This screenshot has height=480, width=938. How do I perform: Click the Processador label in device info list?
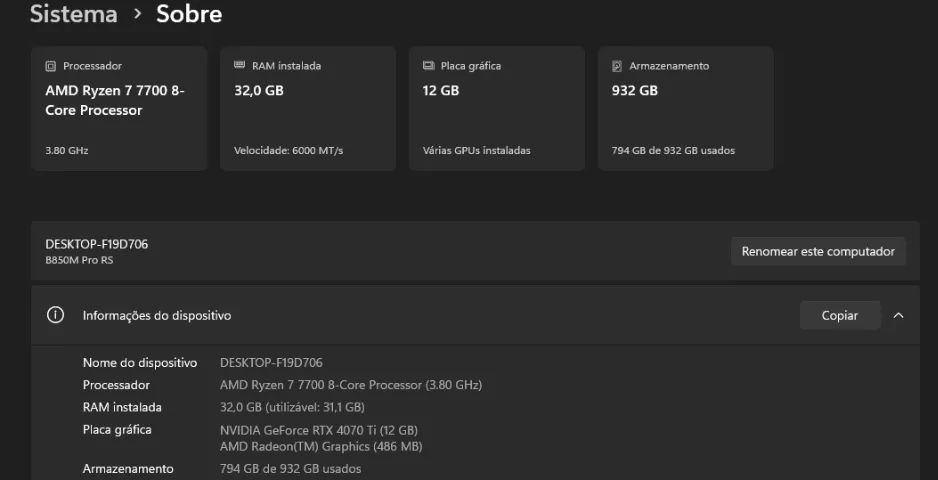tap(116, 385)
